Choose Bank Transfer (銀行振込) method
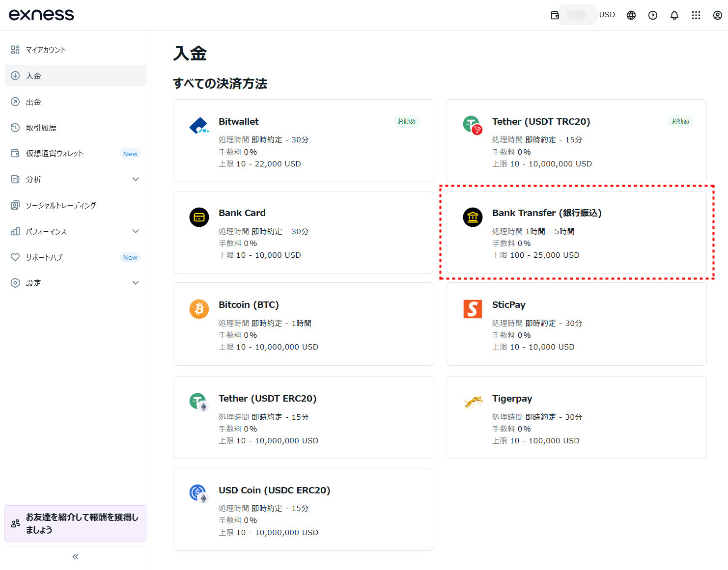The height and width of the screenshot is (570, 728). click(577, 233)
